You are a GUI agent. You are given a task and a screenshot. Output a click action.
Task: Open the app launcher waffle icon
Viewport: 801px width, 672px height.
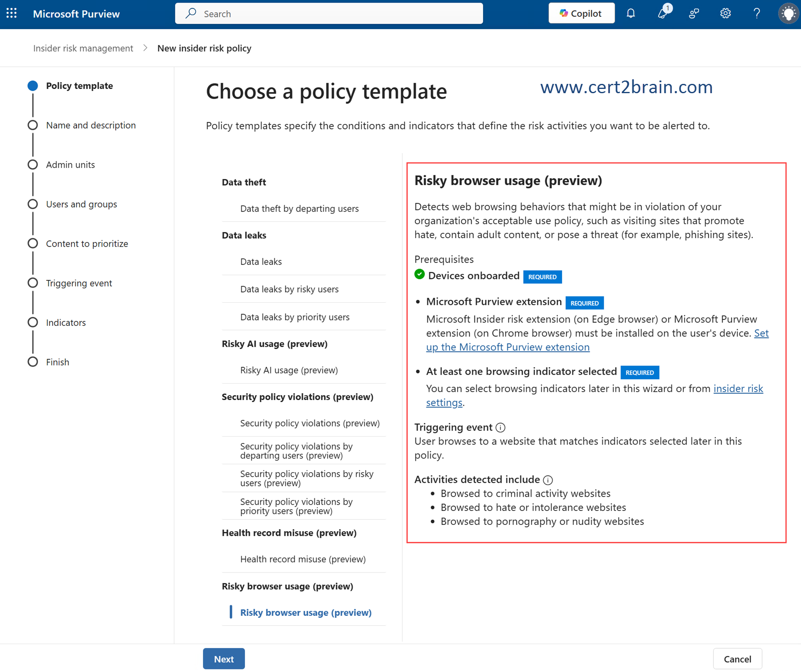point(12,13)
